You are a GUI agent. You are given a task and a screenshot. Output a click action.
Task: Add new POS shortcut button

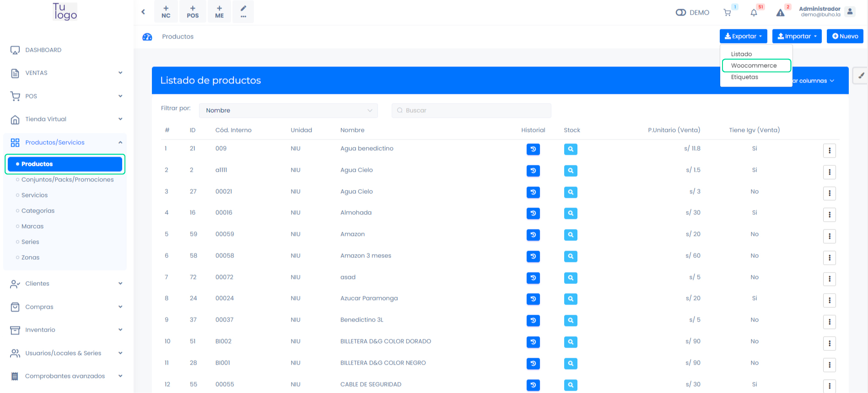click(x=193, y=12)
